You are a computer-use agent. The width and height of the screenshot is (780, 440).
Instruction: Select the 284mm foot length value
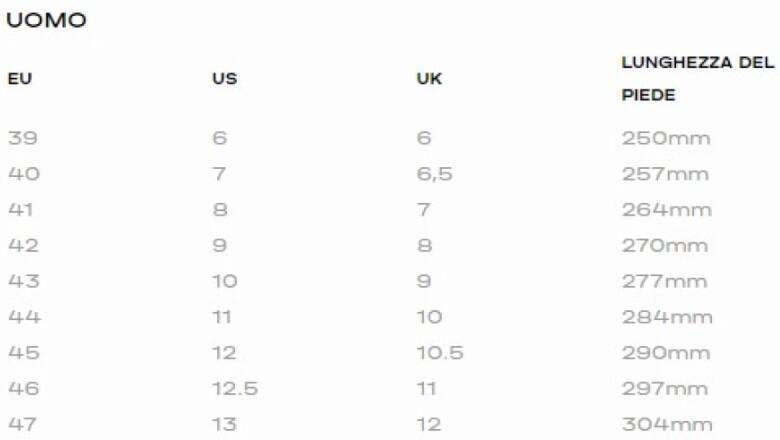pos(666,317)
